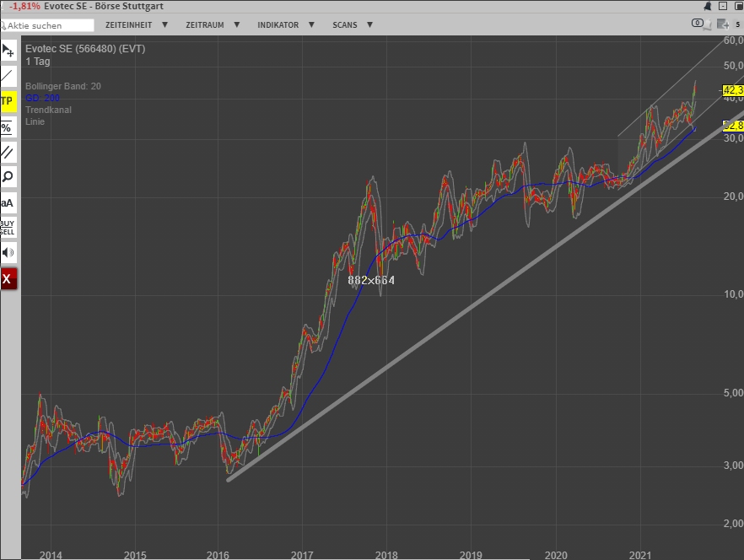This screenshot has height=560, width=744.
Task: Expand the ZEITEINHEIT dropdown arrow
Action: pyautogui.click(x=164, y=24)
